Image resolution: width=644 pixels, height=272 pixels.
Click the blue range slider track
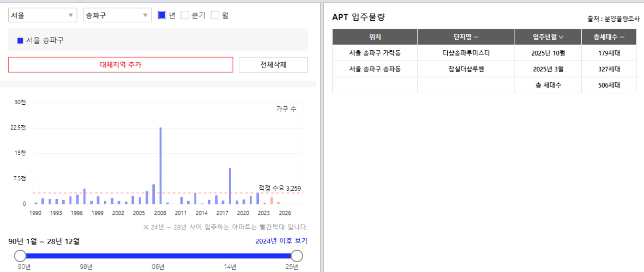(158, 256)
